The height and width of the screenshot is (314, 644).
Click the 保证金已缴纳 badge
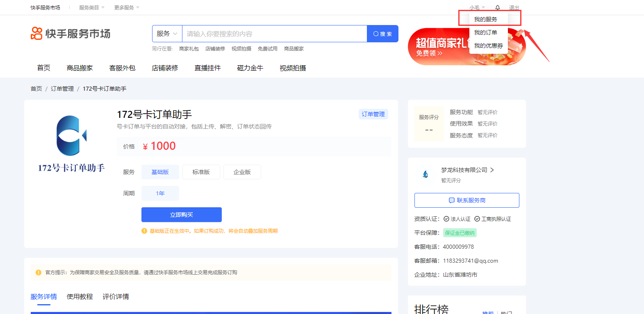click(460, 233)
